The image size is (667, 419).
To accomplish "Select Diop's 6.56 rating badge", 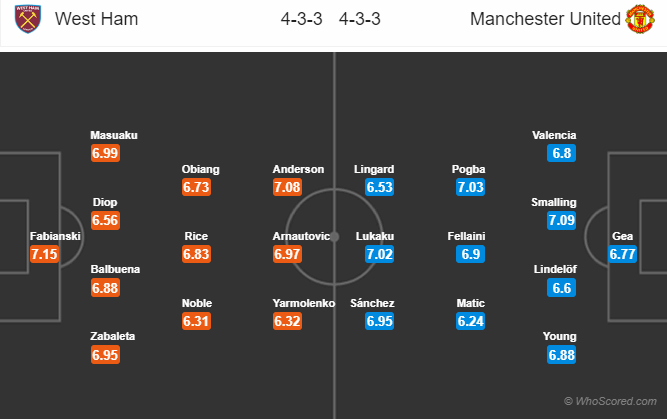I will [x=105, y=220].
